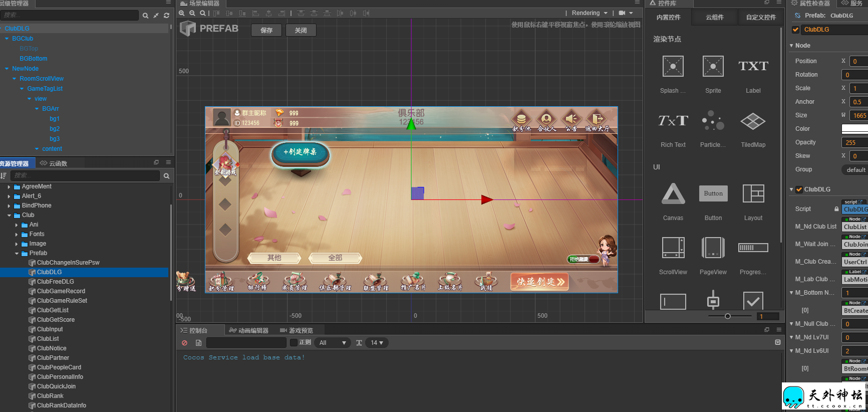Open the 自定义控件 widget tab
Viewport: 868px width, 412px height.
coord(761,18)
